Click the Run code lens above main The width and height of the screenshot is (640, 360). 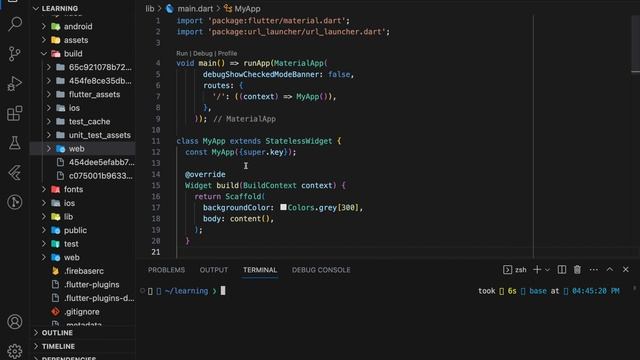(x=182, y=53)
